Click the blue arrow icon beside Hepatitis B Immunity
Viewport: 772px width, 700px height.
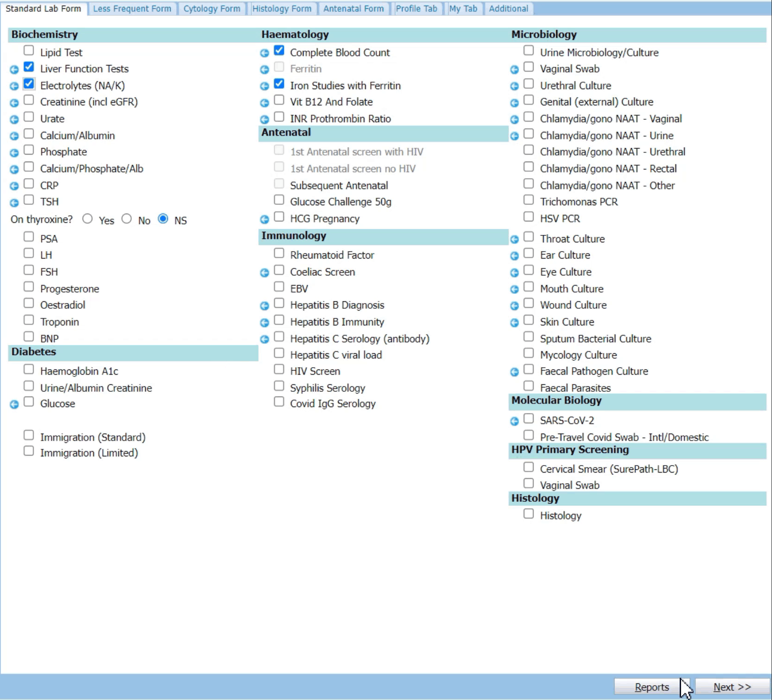(264, 323)
